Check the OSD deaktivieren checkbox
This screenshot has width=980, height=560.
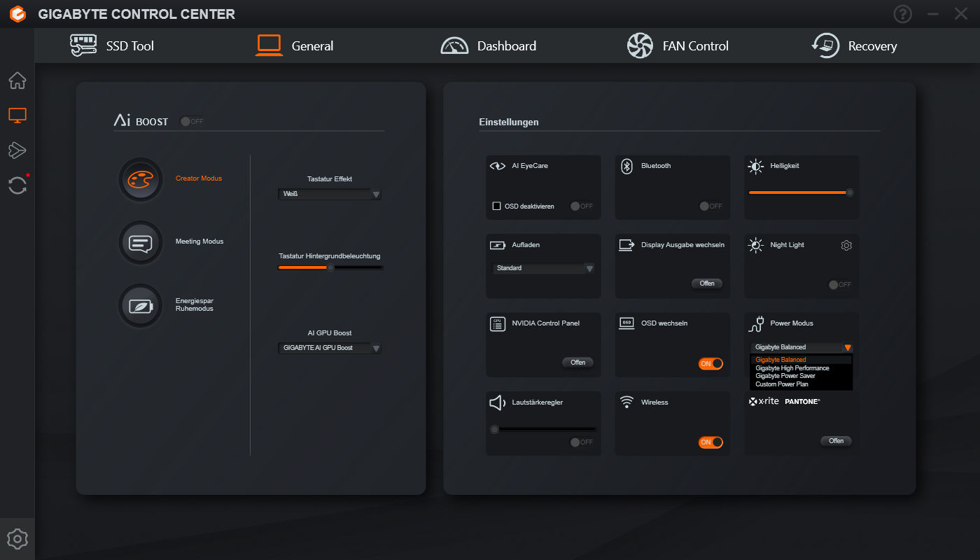pyautogui.click(x=496, y=206)
